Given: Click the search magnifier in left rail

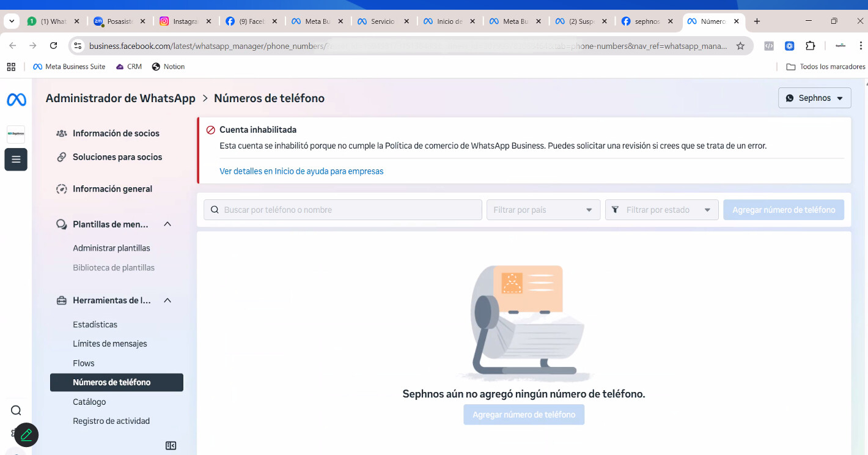Looking at the screenshot, I should 17,410.
